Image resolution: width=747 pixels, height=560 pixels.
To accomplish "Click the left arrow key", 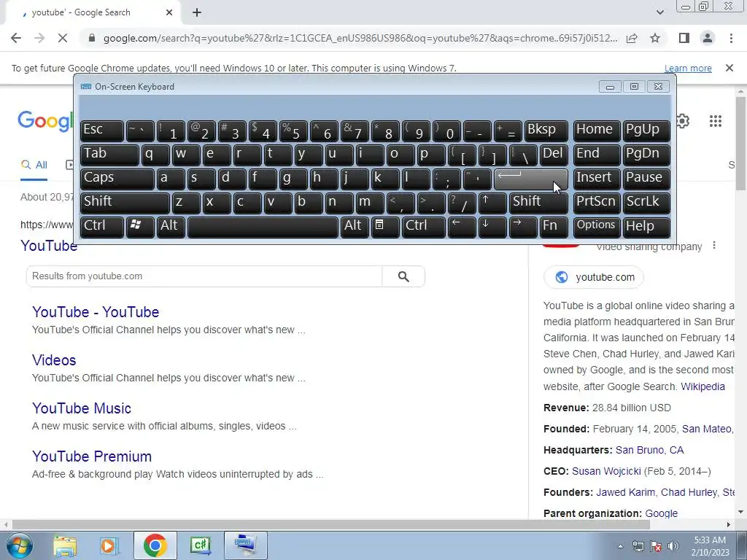I will pyautogui.click(x=462, y=227).
